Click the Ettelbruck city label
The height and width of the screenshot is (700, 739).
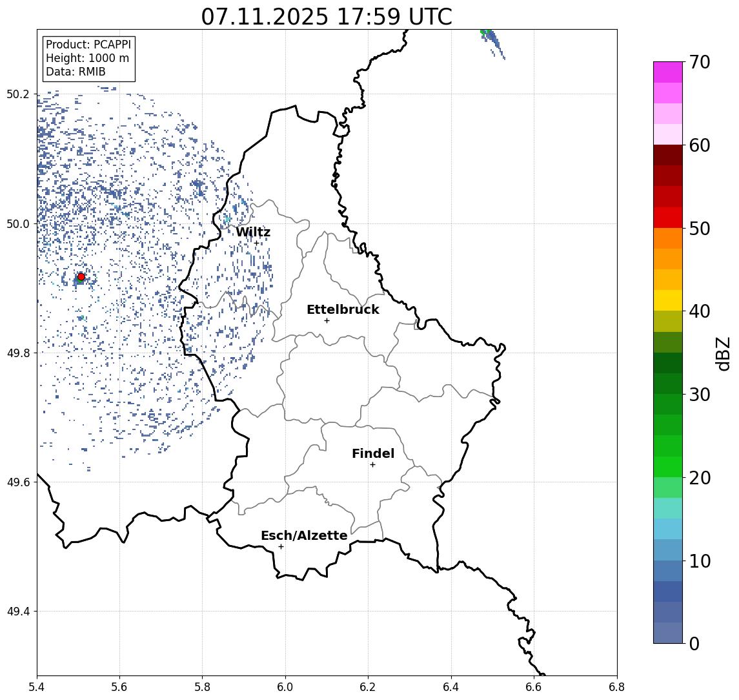[343, 309]
